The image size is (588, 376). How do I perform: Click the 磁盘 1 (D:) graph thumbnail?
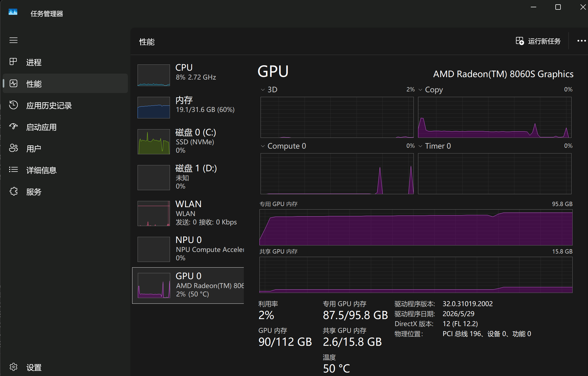pos(154,177)
